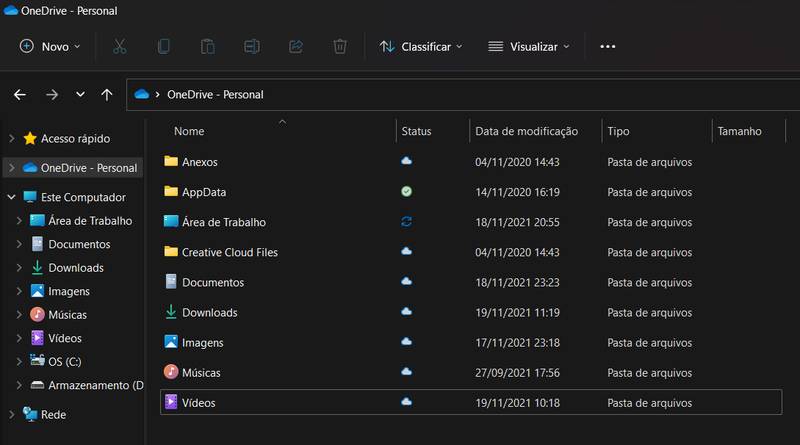Sort by the Tamanho column header
Screen dimensions: 800x445
coord(739,131)
